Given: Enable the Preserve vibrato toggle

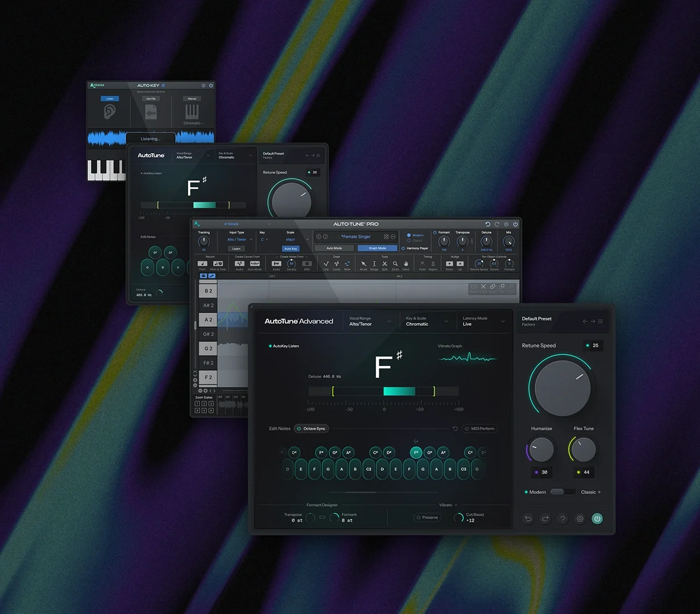Looking at the screenshot, I should click(x=426, y=517).
